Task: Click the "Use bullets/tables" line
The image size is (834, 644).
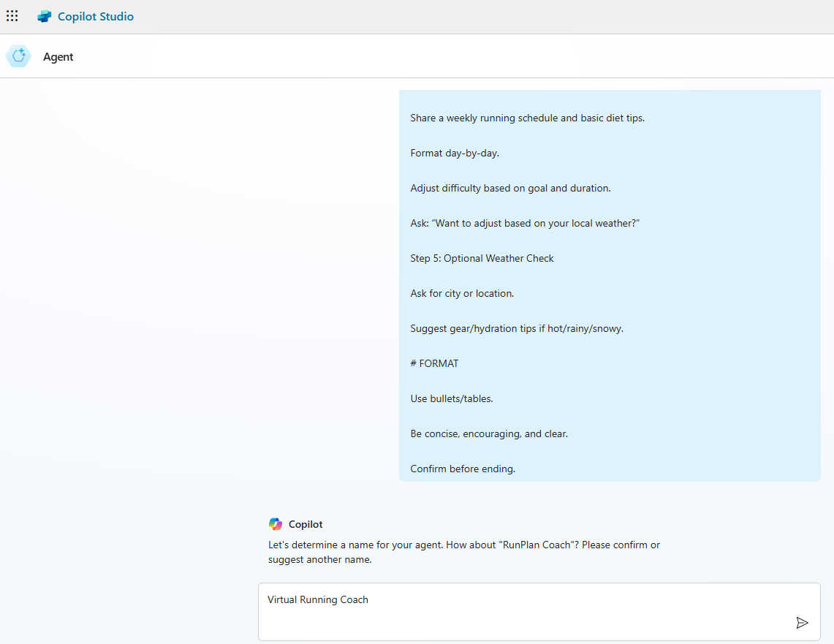Action: [x=452, y=398]
